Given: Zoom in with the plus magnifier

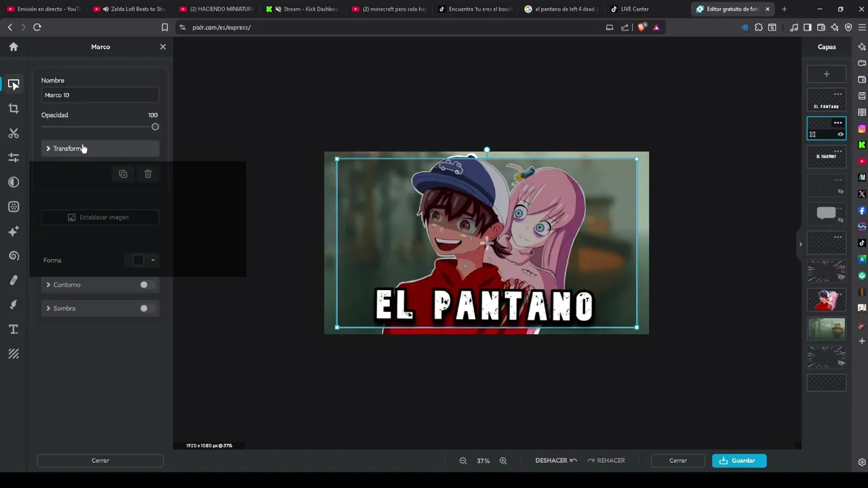Looking at the screenshot, I should 503,461.
